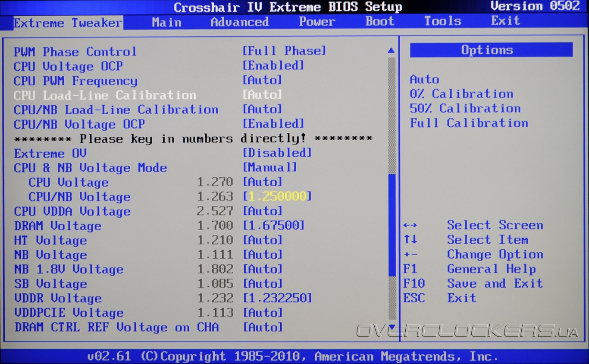Click the 1.700 DRAM Voltage reading

coord(215,226)
